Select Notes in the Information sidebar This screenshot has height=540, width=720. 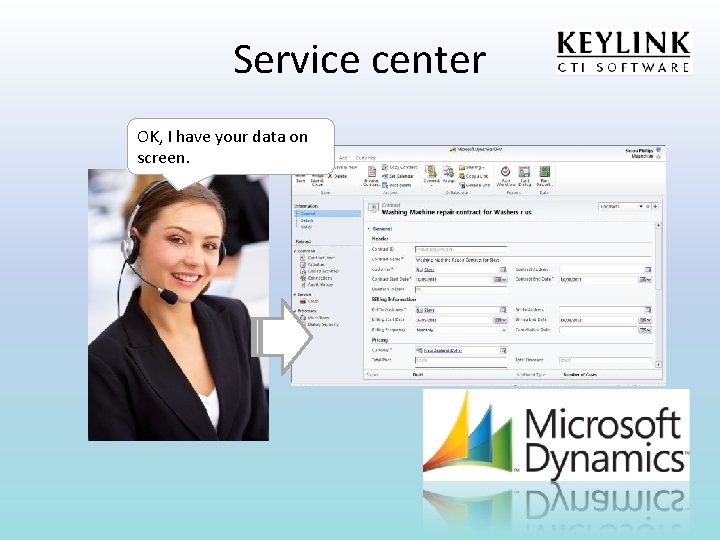tap(306, 227)
